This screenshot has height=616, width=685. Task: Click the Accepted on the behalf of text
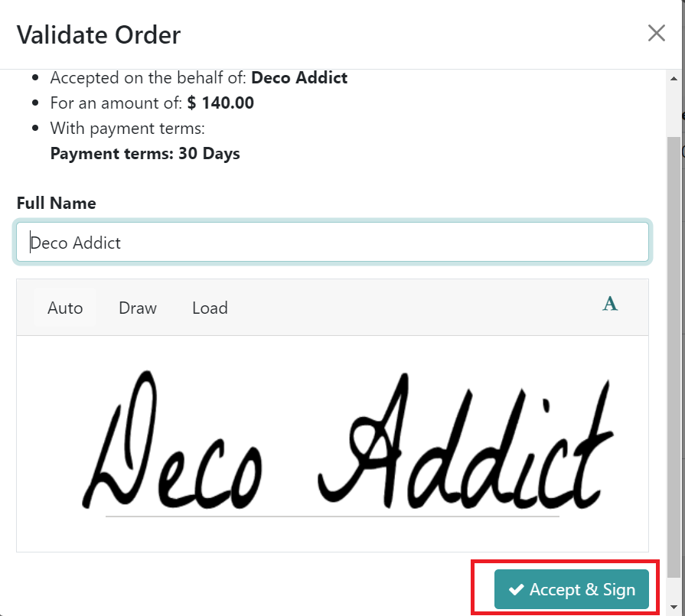(148, 78)
